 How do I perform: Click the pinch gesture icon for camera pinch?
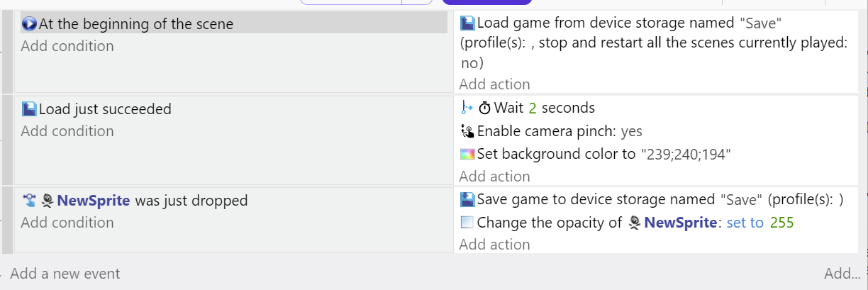pyautogui.click(x=467, y=131)
